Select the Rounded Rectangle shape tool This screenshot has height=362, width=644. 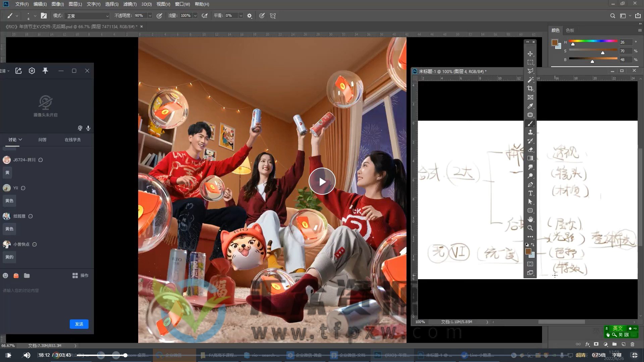530,210
